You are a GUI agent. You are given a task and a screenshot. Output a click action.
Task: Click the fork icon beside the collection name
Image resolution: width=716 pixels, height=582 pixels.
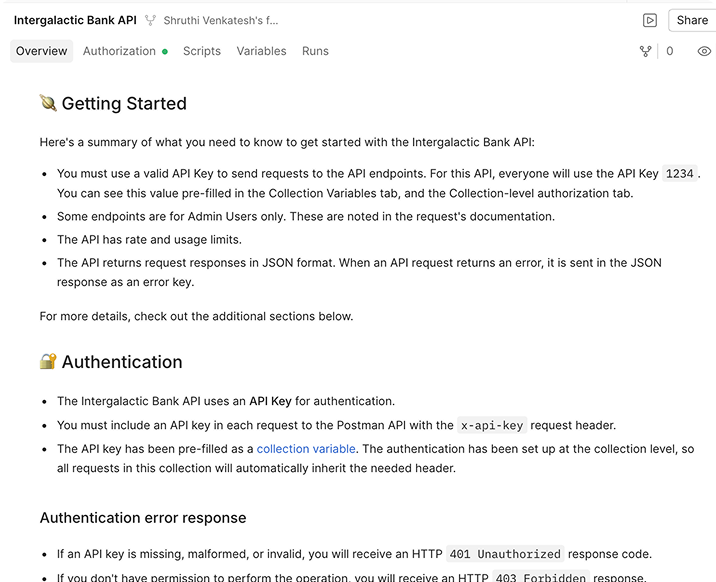[x=151, y=20]
